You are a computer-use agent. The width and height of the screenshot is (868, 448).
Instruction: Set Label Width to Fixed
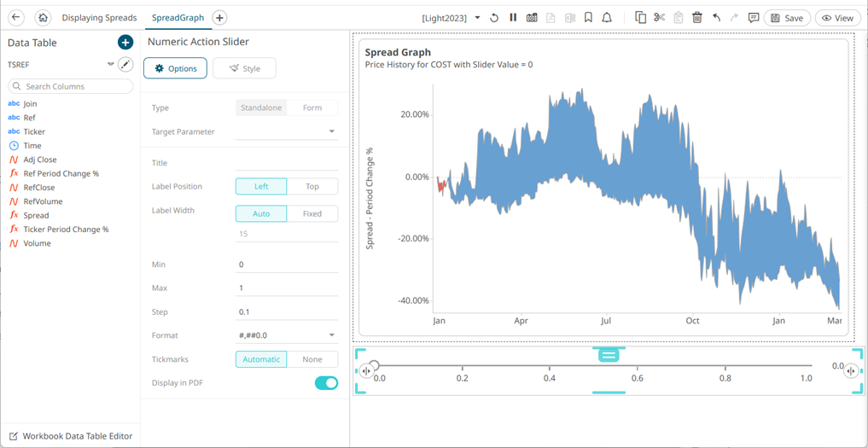click(312, 213)
